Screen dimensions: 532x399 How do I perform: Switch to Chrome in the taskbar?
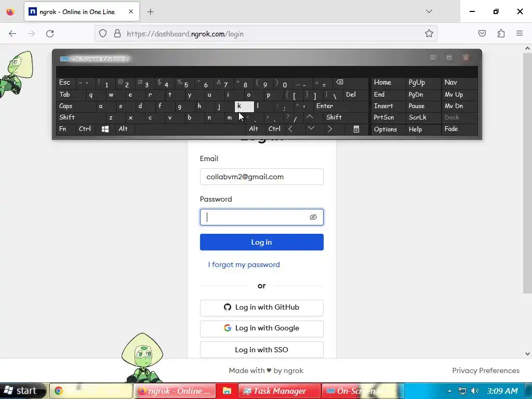90,391
